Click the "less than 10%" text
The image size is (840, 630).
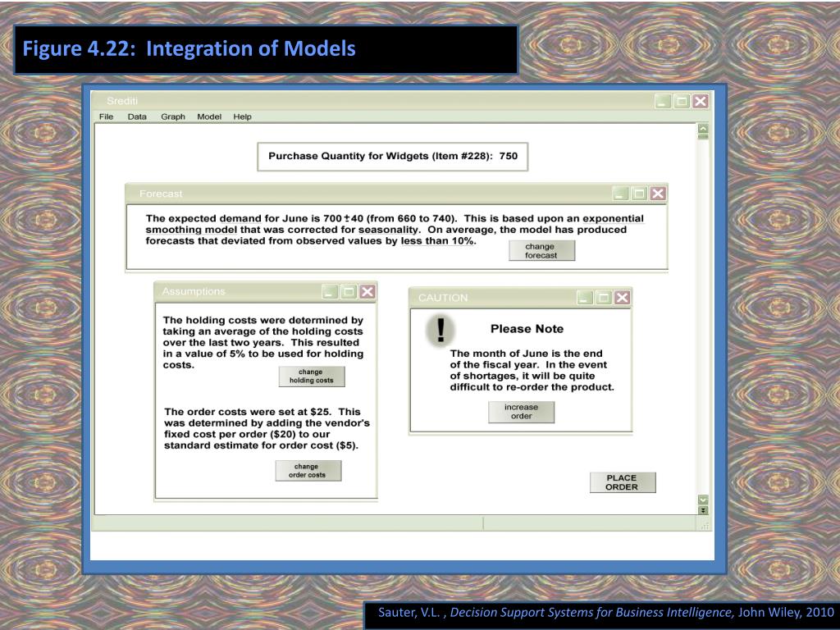pos(437,241)
